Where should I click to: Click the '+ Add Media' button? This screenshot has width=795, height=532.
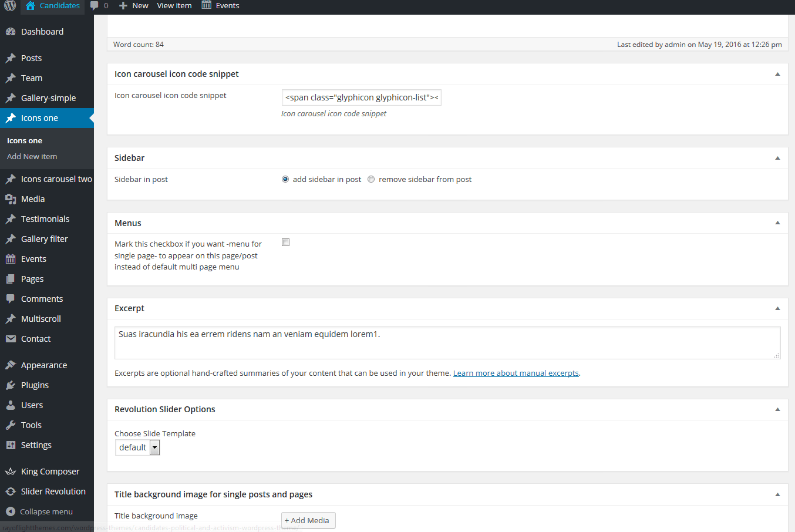(308, 520)
